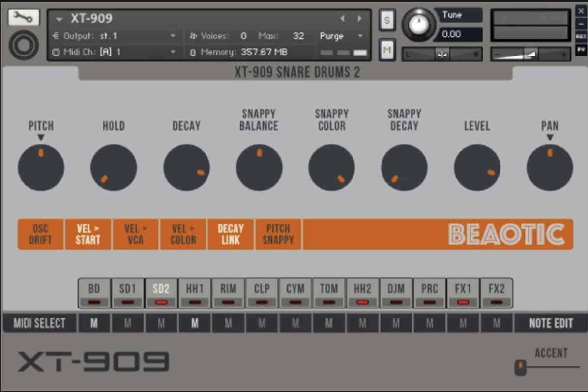Toggle the M button under TOM
The height and width of the screenshot is (392, 588).
coord(329,323)
